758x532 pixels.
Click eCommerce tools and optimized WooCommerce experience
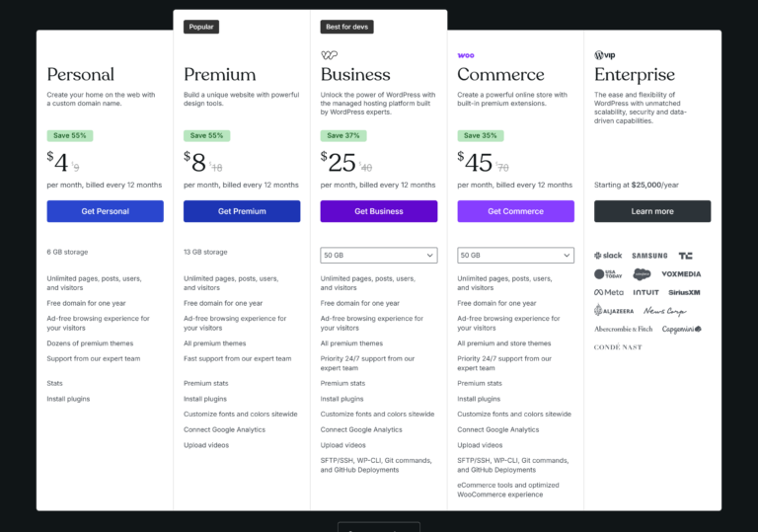tap(508, 490)
